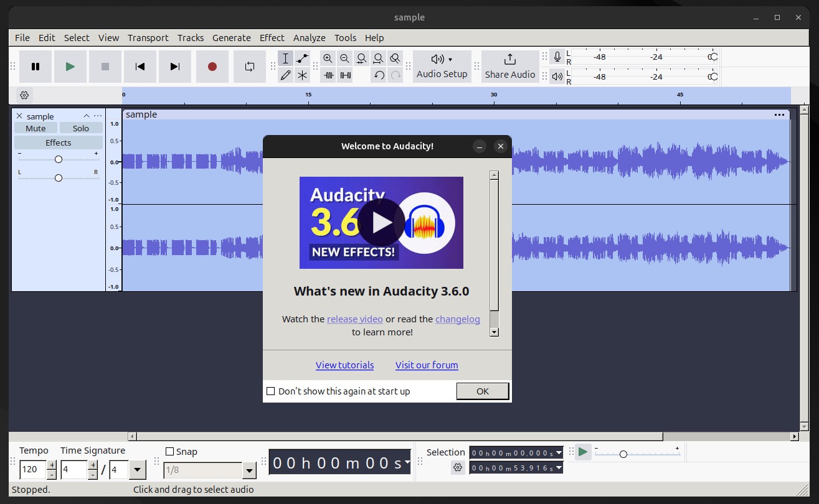Open the Tracks menu

pyautogui.click(x=191, y=38)
